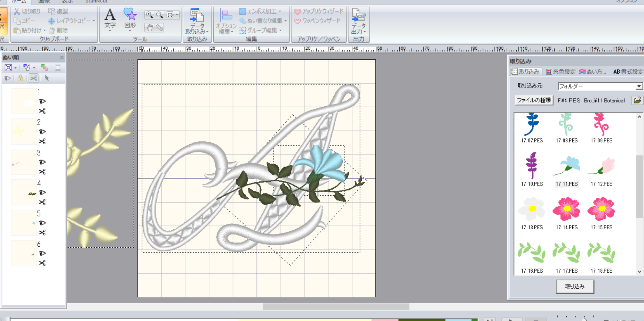Click the open folder browse icon

[637, 100]
